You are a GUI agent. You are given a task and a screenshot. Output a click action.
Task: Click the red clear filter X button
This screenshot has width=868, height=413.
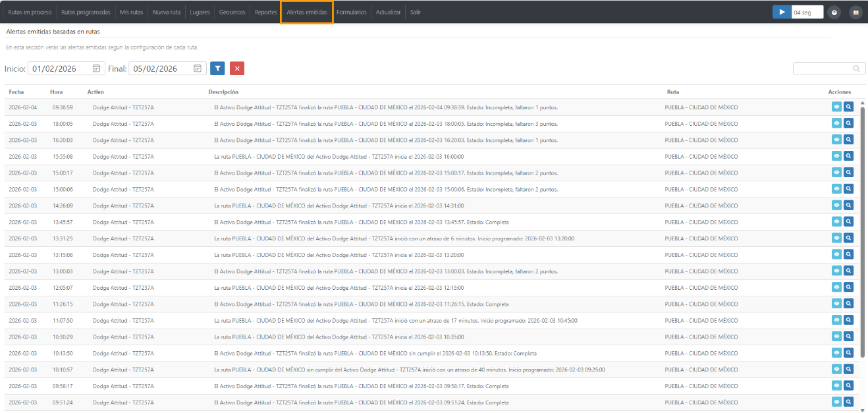click(237, 69)
